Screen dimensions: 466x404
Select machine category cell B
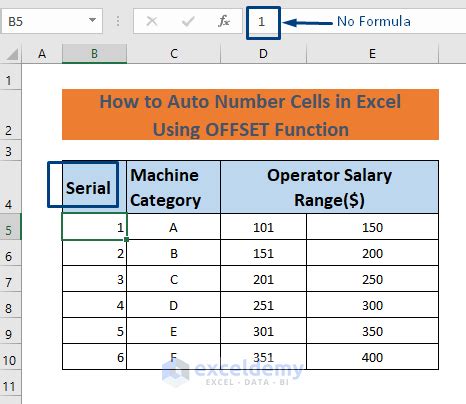point(174,253)
